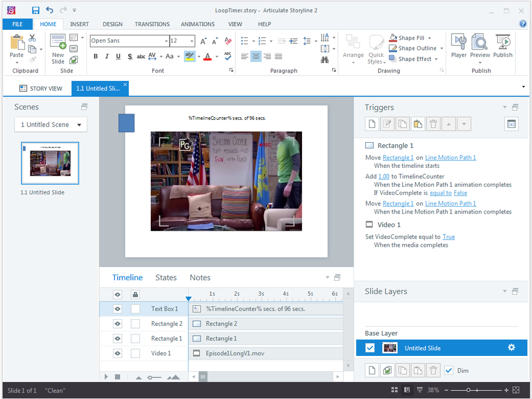The width and height of the screenshot is (532, 399).
Task: Expand the Open Sans font name dropdown
Action: [x=166, y=41]
